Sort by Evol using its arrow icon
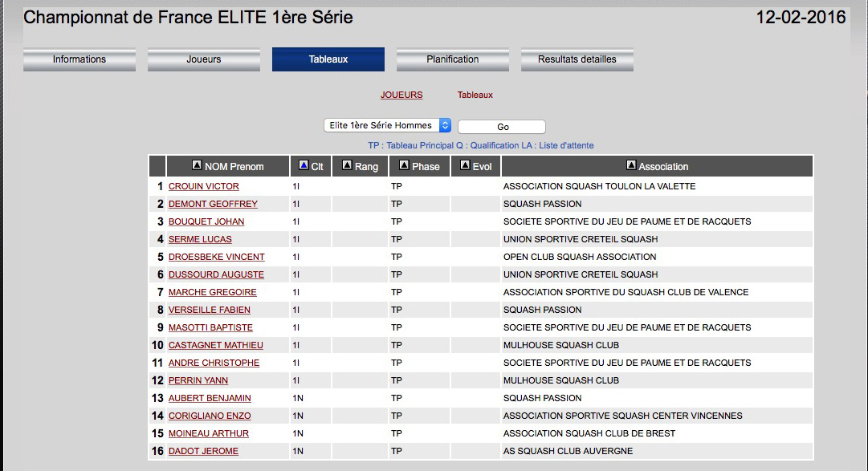 point(465,166)
